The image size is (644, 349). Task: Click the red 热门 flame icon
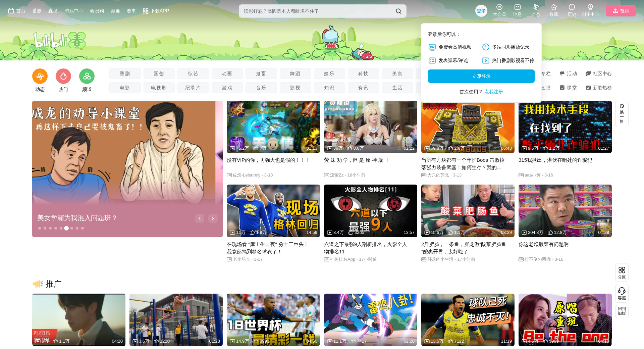tap(63, 77)
